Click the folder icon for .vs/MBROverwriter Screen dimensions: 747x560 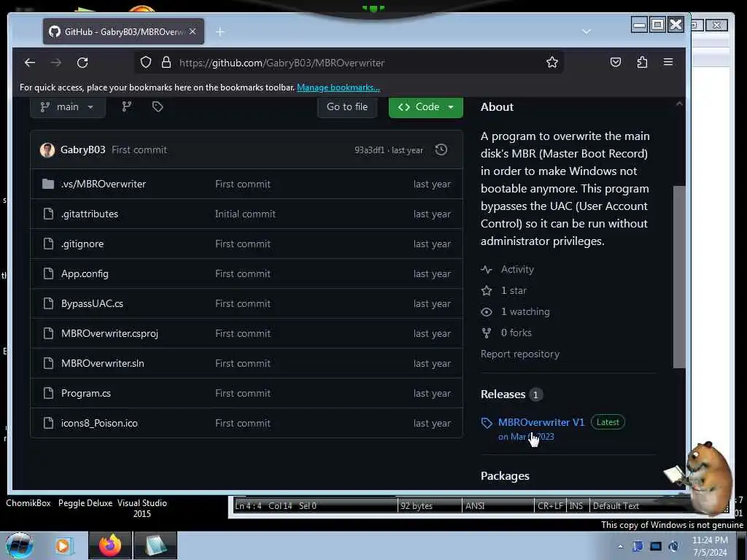48,184
